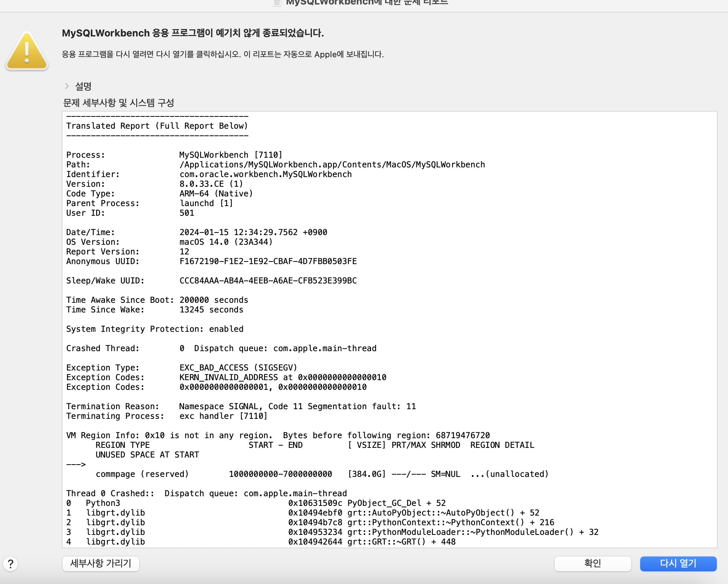Click the Identifier com.oracle.workbench.MySQLWorkbench
728x584 pixels.
pyautogui.click(x=266, y=174)
